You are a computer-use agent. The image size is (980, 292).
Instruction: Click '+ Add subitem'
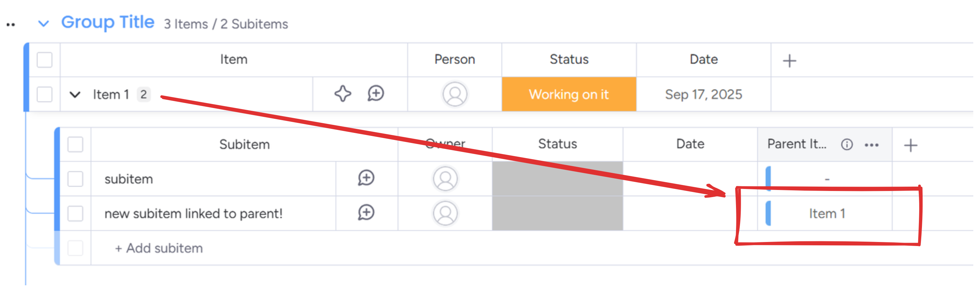coord(159,248)
